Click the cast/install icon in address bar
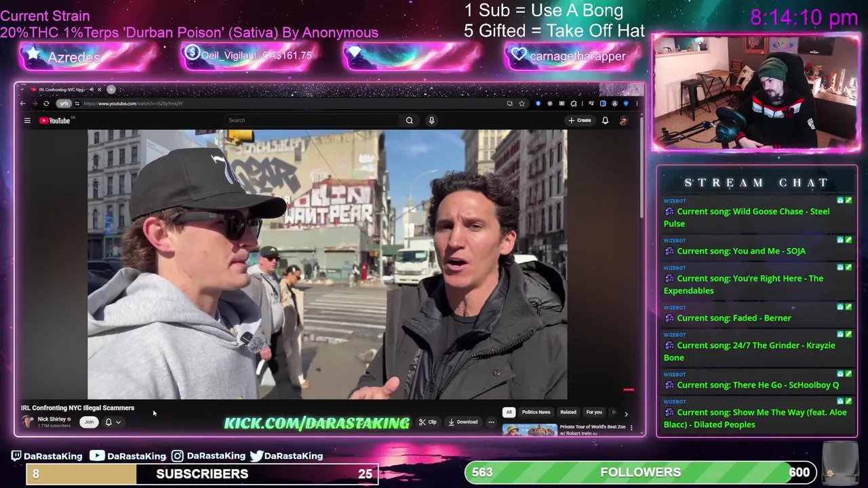Image resolution: width=868 pixels, height=488 pixels. (509, 104)
